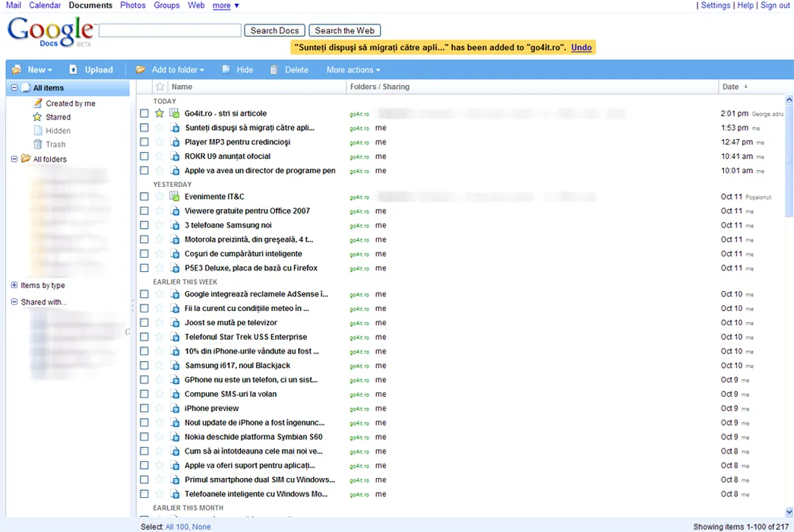This screenshot has height=532, width=794.
Task: Collapse the Shared with... node
Action: point(14,302)
